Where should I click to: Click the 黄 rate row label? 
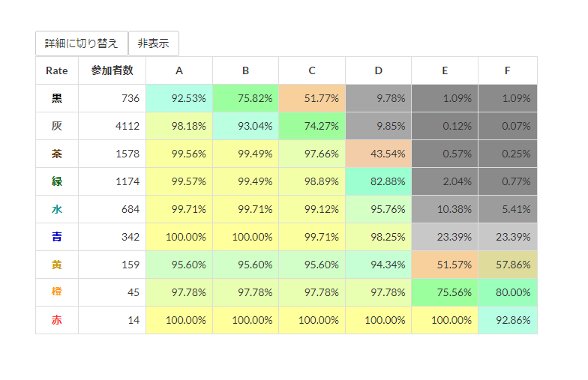tap(57, 265)
